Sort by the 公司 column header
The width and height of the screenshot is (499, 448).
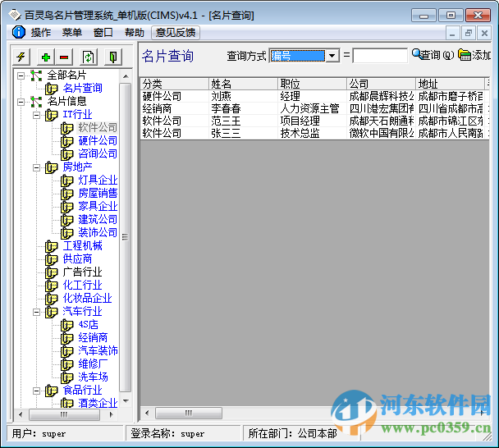tap(382, 84)
